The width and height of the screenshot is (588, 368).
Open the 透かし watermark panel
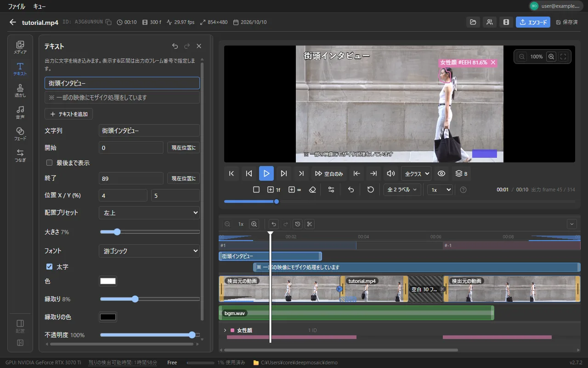[x=20, y=91]
